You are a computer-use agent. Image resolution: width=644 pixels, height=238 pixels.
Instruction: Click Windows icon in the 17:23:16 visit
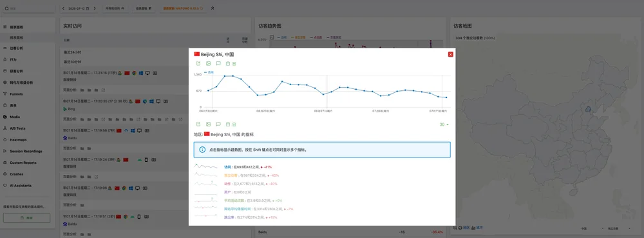[141, 73]
